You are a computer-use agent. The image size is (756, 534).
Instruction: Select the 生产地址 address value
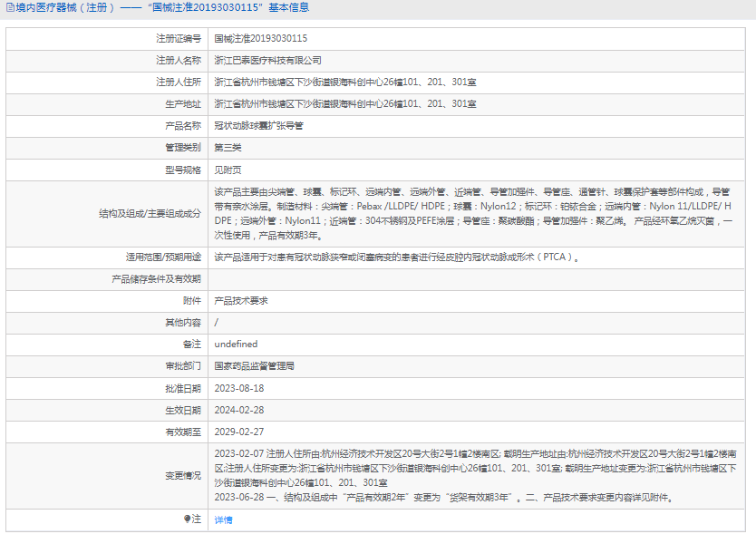click(x=345, y=103)
